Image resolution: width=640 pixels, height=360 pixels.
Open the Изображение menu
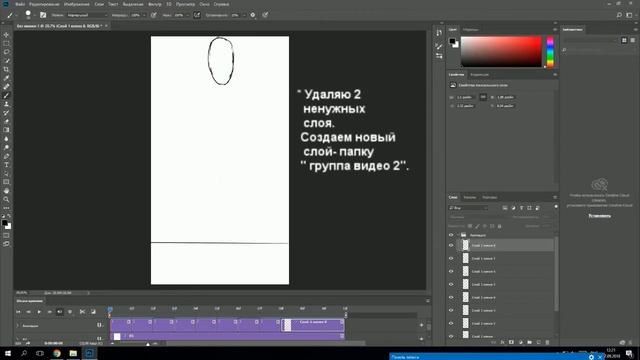point(77,4)
